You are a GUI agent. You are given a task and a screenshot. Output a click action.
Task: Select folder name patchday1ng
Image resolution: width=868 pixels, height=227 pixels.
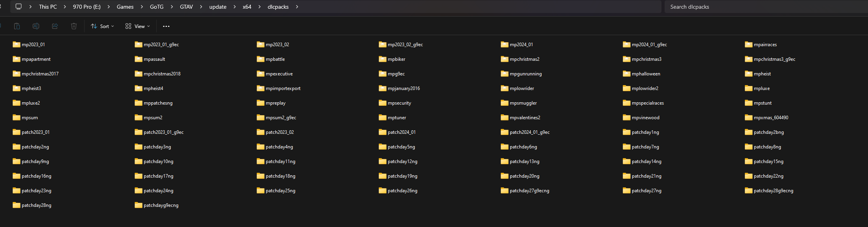(x=645, y=132)
